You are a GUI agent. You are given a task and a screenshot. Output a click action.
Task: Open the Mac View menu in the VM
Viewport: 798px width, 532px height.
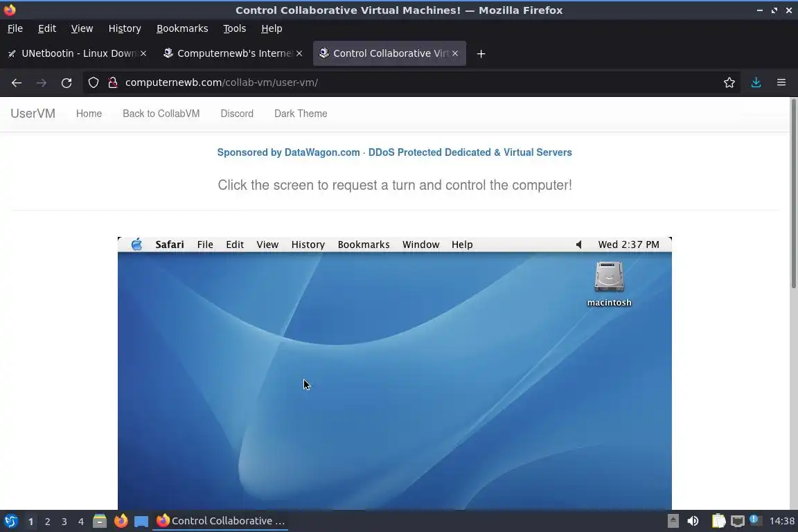click(267, 245)
